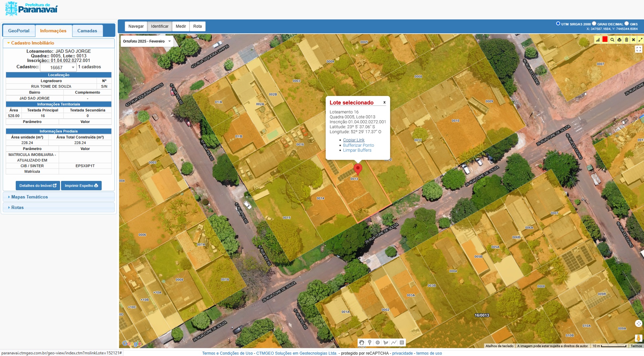
Task: Click the Google logo on the map
Action: point(132,344)
